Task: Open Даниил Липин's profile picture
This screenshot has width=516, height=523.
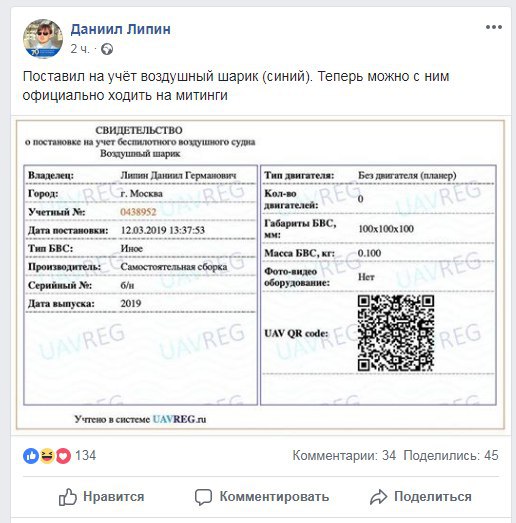Action: click(x=43, y=39)
